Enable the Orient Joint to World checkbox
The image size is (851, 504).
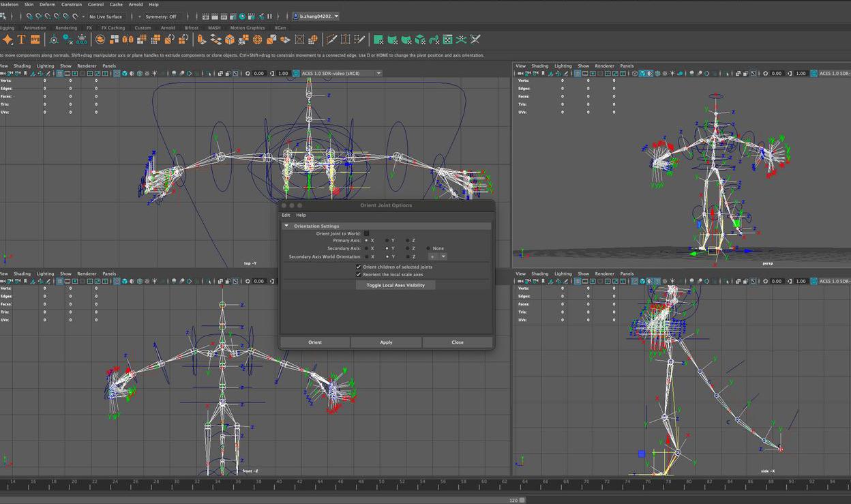(x=366, y=233)
